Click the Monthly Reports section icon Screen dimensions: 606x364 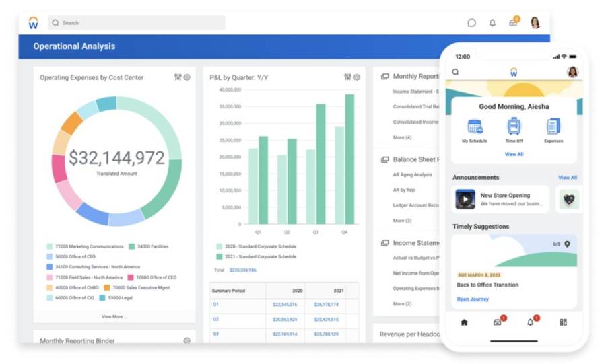click(x=385, y=77)
